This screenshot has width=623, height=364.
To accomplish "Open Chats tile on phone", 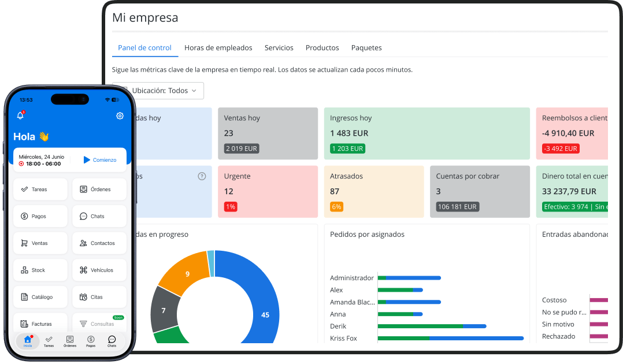I will tap(99, 216).
